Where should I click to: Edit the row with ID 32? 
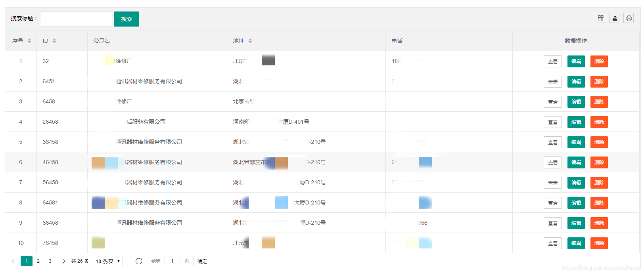click(576, 61)
